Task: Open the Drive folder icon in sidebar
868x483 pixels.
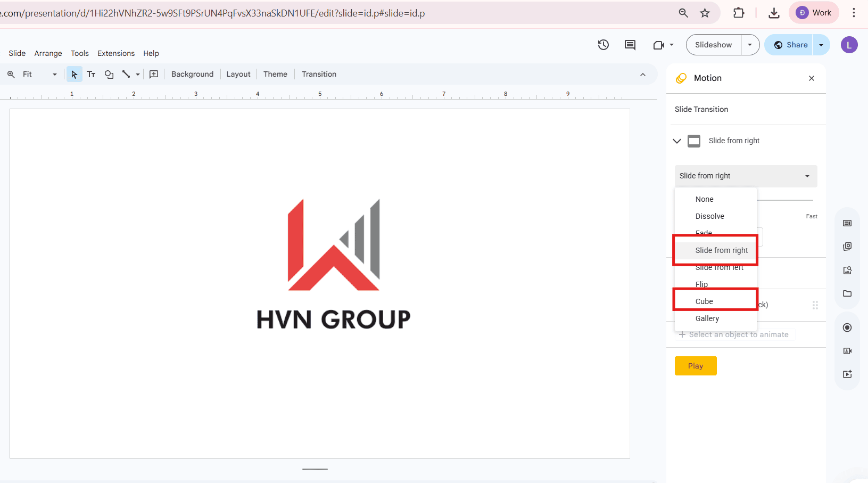Action: pos(847,293)
